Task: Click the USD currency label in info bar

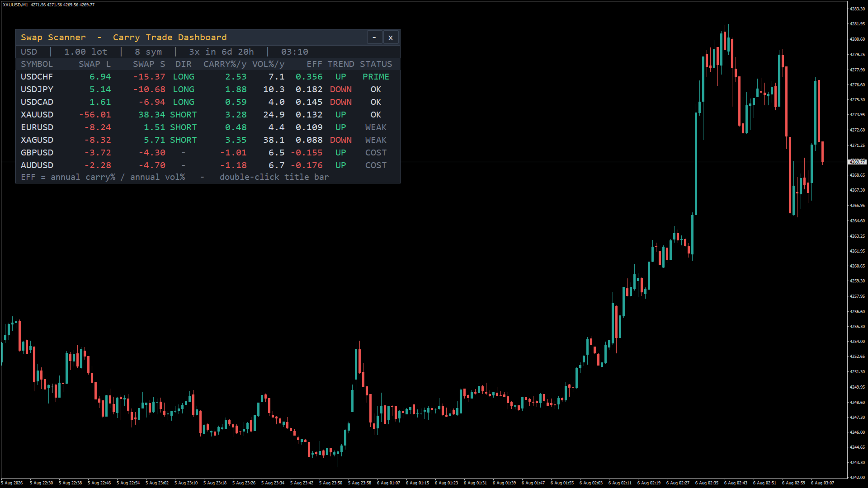Action: tap(29, 52)
